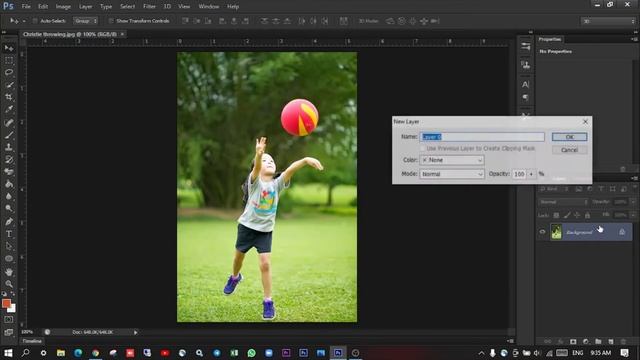Open the Layer menu
Image resolution: width=640 pixels, height=360 pixels.
(x=85, y=7)
